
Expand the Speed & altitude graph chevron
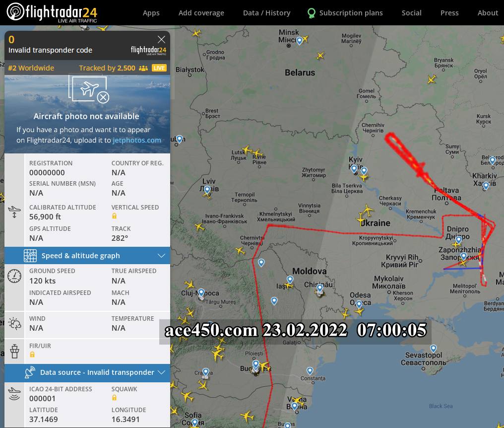tap(161, 256)
